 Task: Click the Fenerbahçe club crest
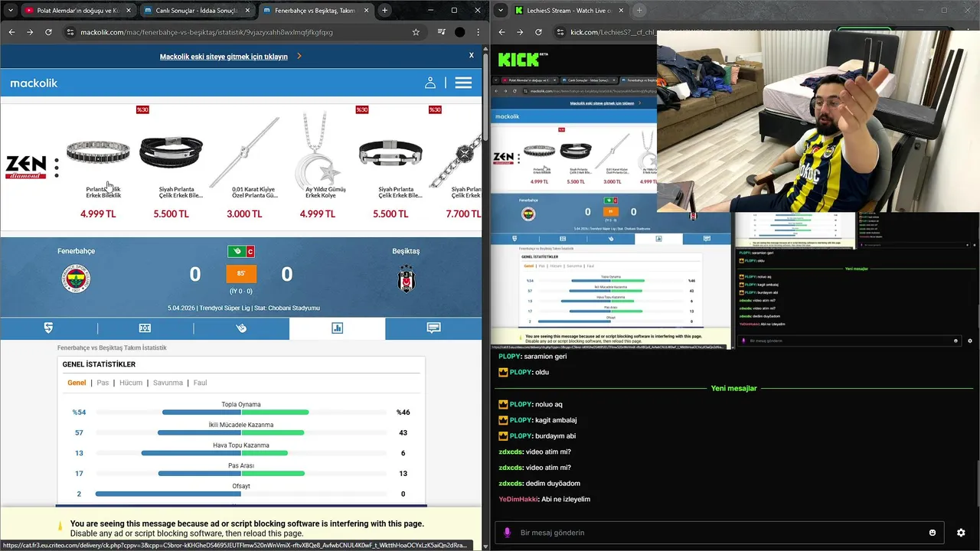pos(76,279)
